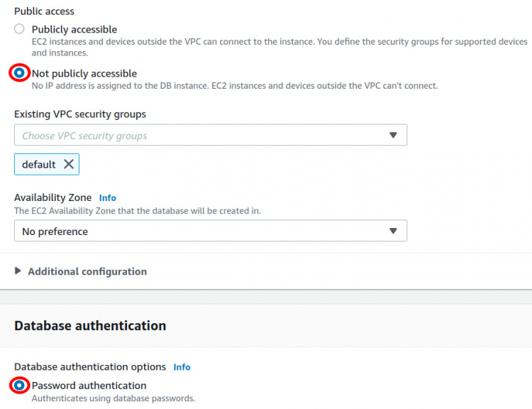The height and width of the screenshot is (409, 532).
Task: Click the Public access heading
Action: click(x=44, y=11)
